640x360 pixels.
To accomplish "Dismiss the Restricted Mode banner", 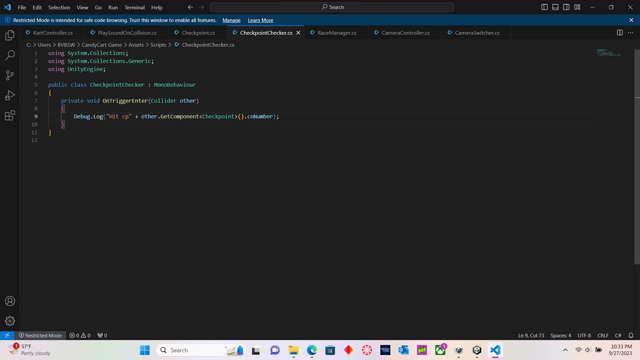I will click(x=631, y=20).
